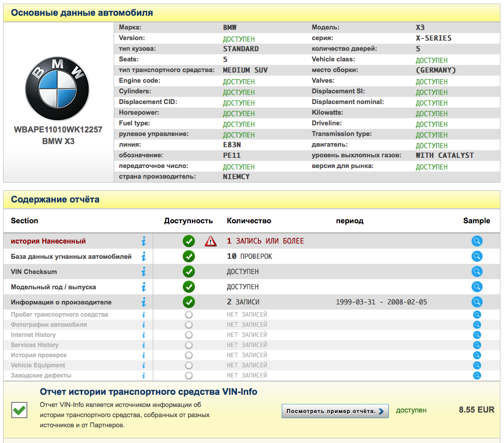This screenshot has height=443, width=504.
Task: Click ДОСТУПЕН value next to Vehicle class
Action: (432, 60)
